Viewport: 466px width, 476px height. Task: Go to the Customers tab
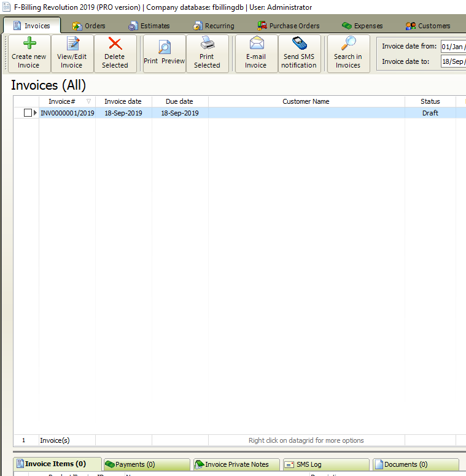click(x=428, y=26)
